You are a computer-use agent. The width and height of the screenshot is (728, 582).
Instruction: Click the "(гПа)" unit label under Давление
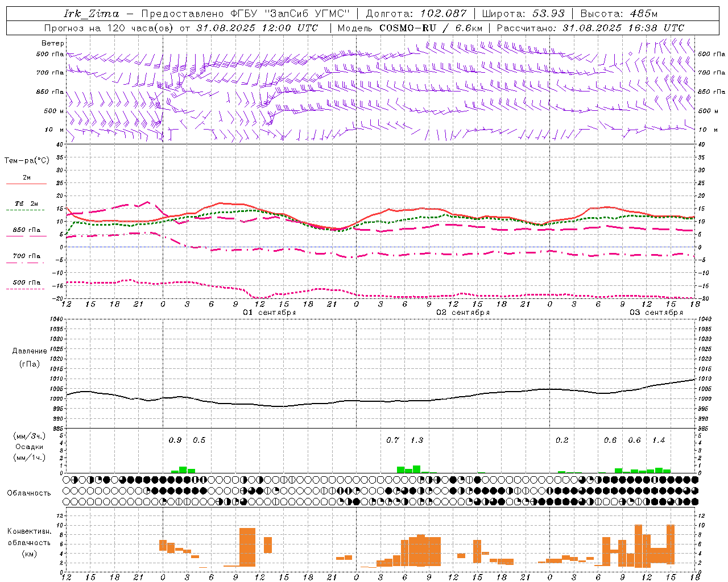click(x=30, y=364)
